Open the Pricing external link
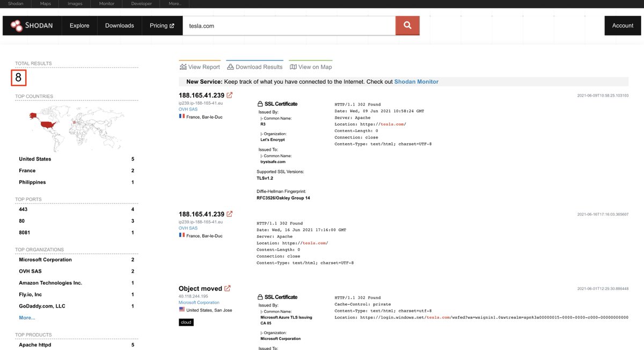 pos(162,25)
